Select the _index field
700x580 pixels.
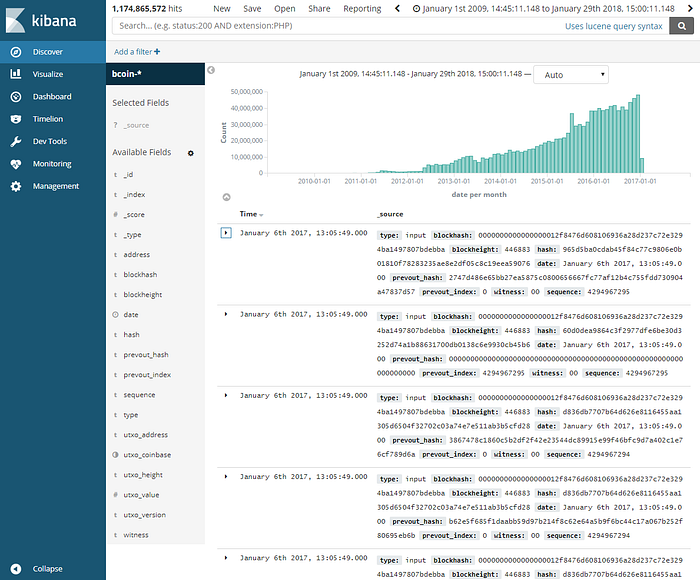[x=134, y=195]
